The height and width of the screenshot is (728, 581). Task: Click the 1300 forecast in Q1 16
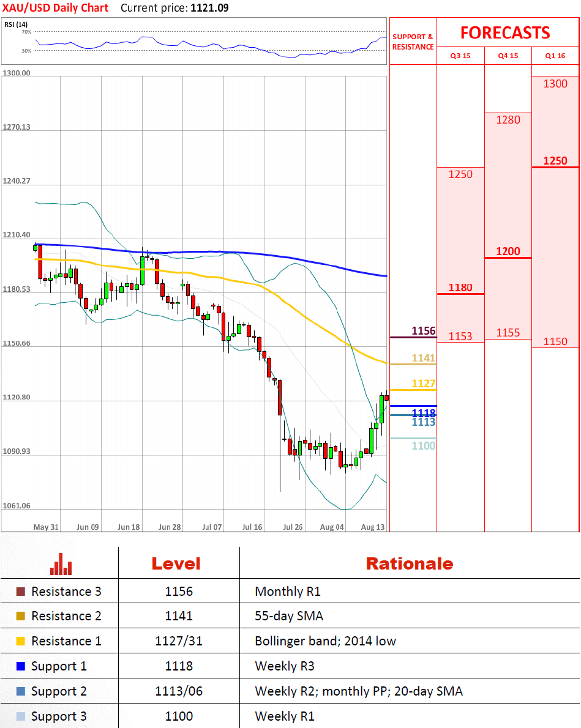555,84
